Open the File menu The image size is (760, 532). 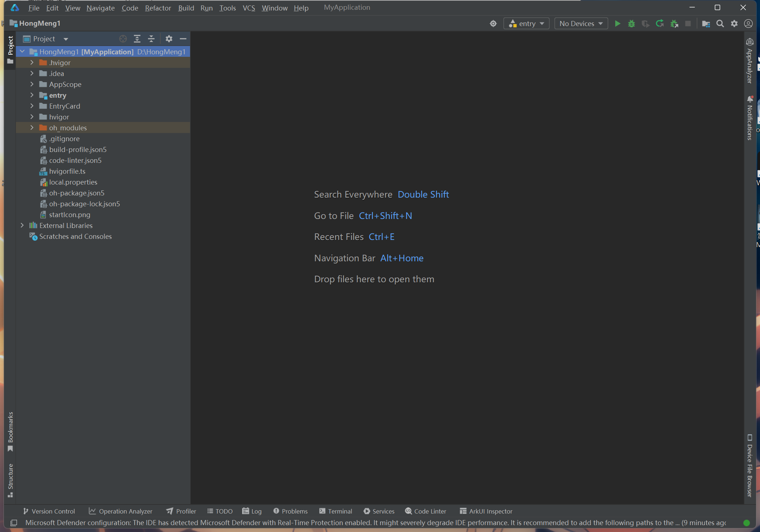click(x=34, y=8)
